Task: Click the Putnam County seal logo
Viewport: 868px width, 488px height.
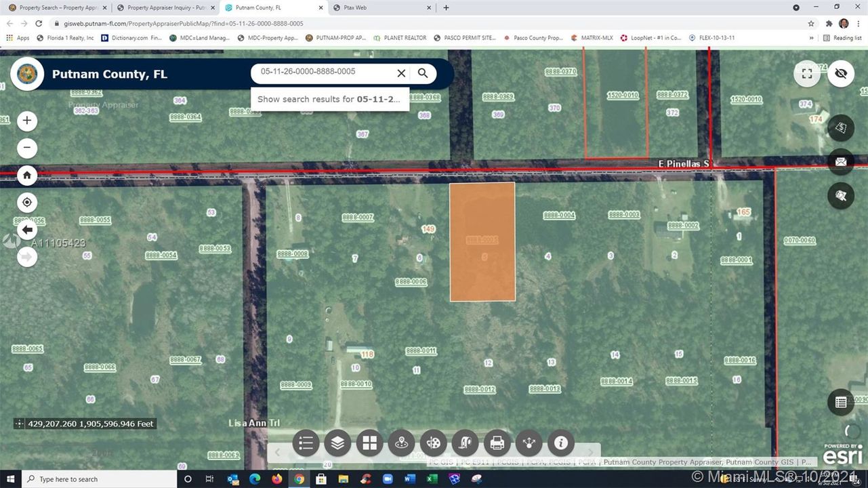Action: (x=27, y=74)
